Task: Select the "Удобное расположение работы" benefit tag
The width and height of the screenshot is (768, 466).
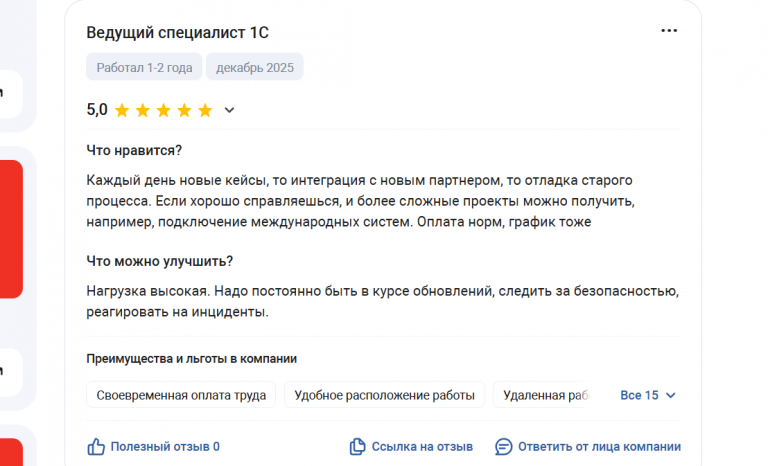Action: 385,395
